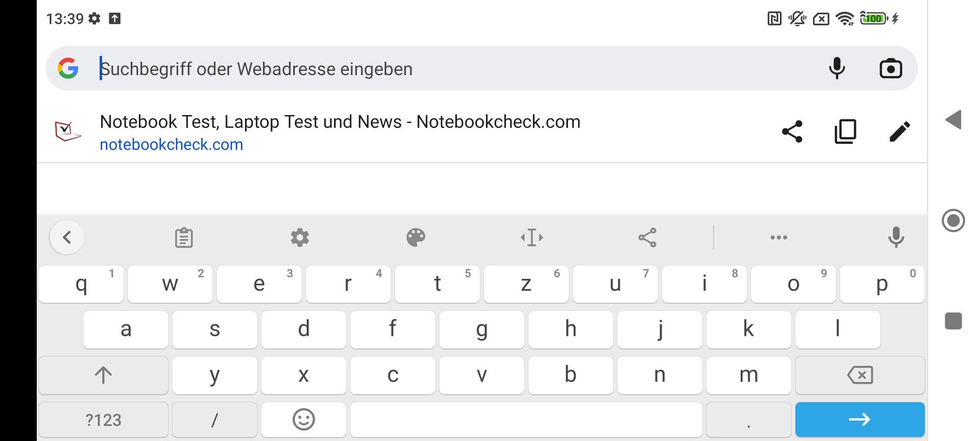Collapse the keyboard toolbar with back chevron
This screenshot has width=980, height=441.
click(x=67, y=237)
